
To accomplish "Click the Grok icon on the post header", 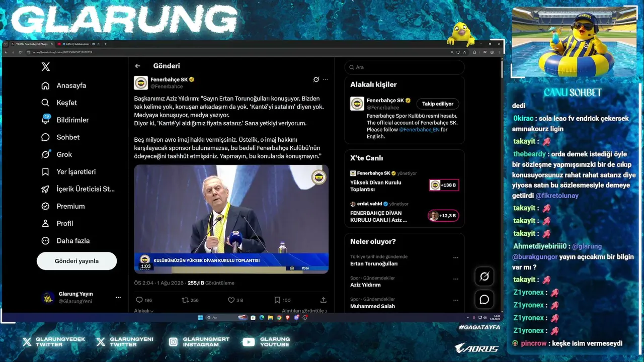I will pos(316,79).
